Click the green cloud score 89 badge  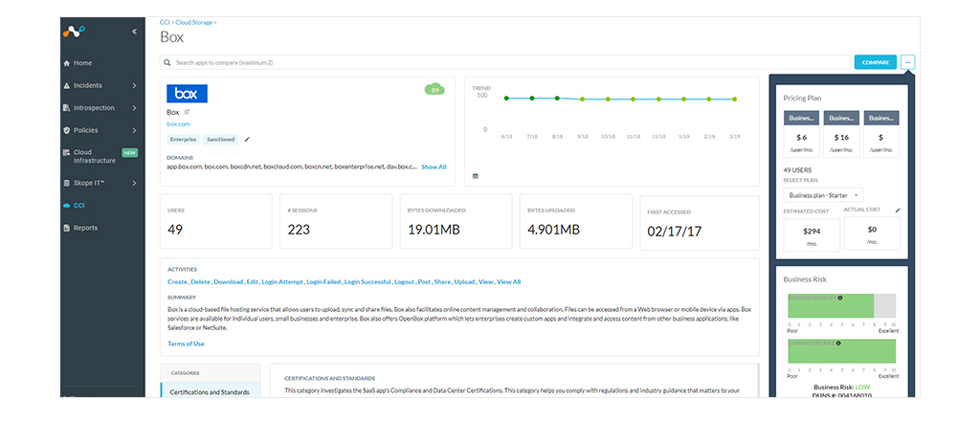[434, 89]
